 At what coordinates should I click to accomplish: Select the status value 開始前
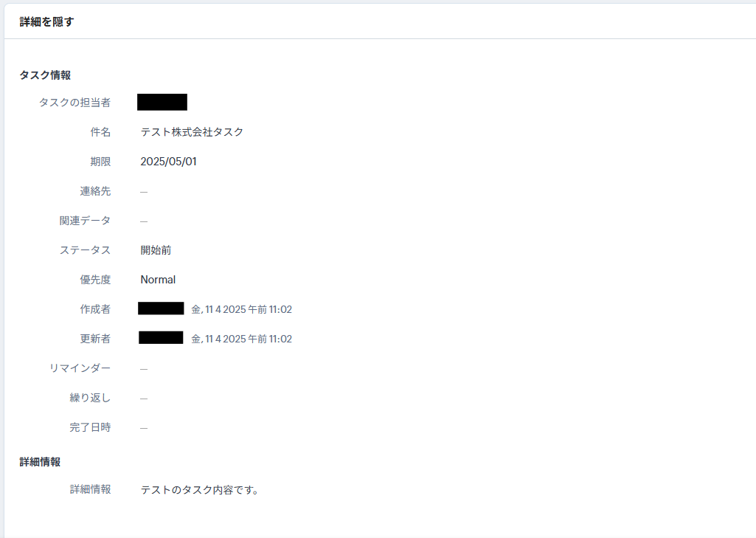(x=156, y=250)
